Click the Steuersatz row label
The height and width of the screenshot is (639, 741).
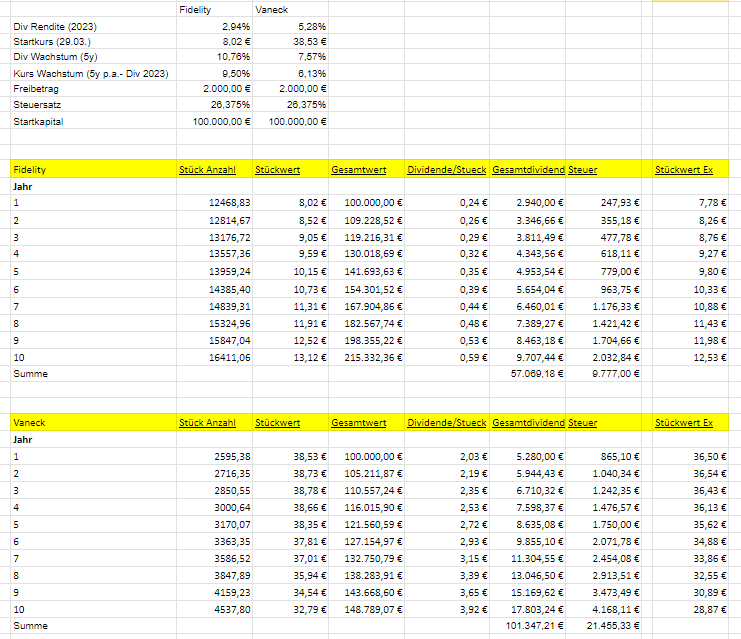37,105
